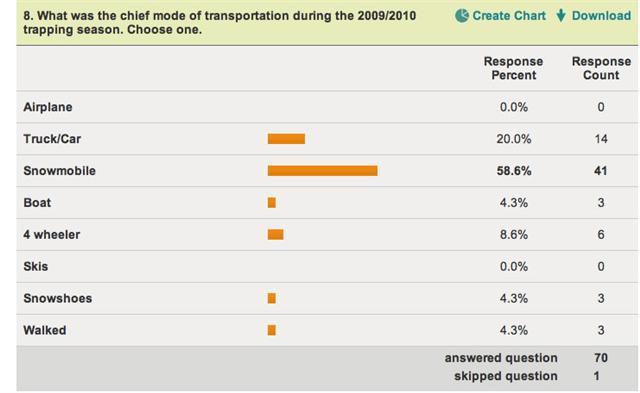Click the Response Percent column header
Image resolution: width=640 pixels, height=393 pixels.
pos(513,68)
